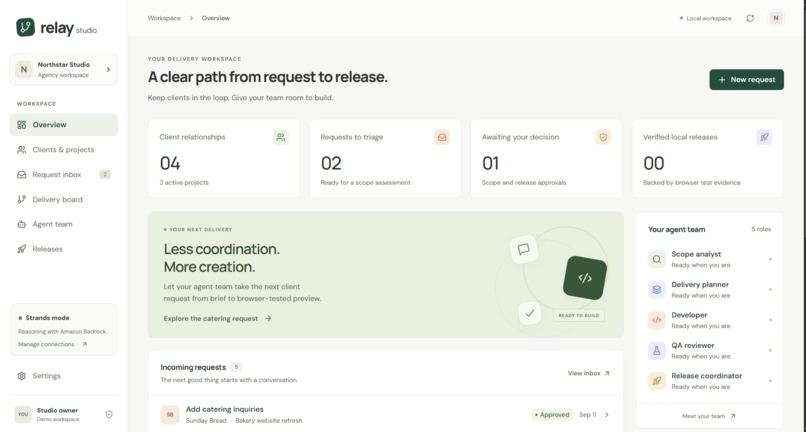
Task: Click the Requests to triage inbox icon
Action: (x=442, y=137)
